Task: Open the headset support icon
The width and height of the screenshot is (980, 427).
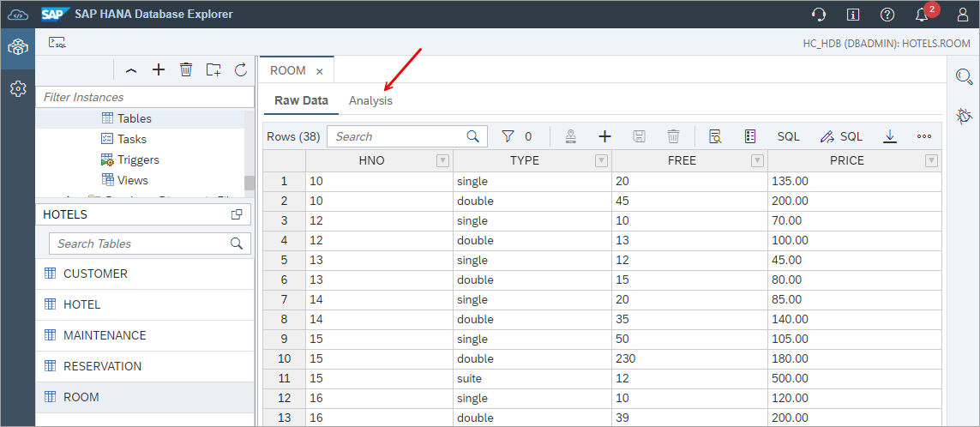Action: 818,15
